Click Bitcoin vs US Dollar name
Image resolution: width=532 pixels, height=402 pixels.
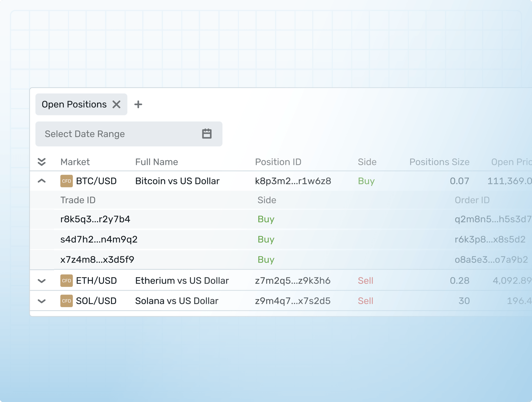177,181
